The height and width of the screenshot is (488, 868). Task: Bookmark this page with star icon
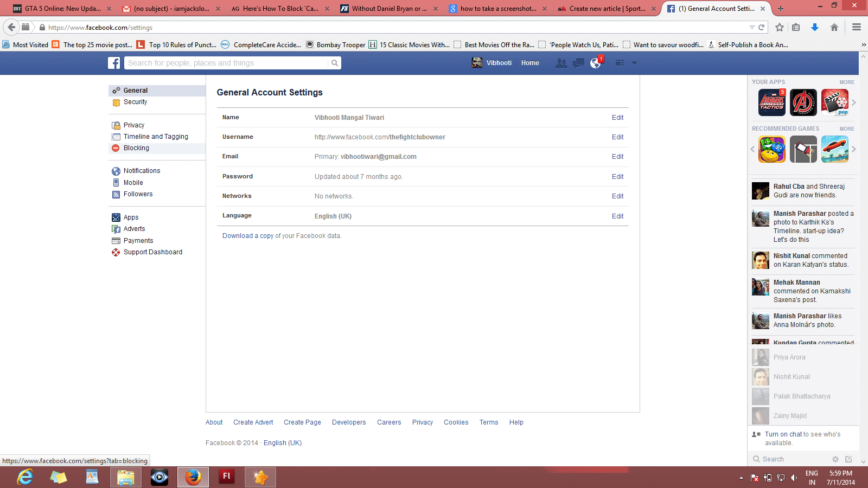[x=780, y=27]
